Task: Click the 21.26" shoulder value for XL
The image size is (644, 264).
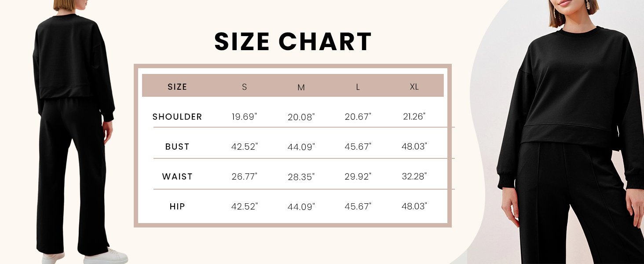Action: click(414, 116)
